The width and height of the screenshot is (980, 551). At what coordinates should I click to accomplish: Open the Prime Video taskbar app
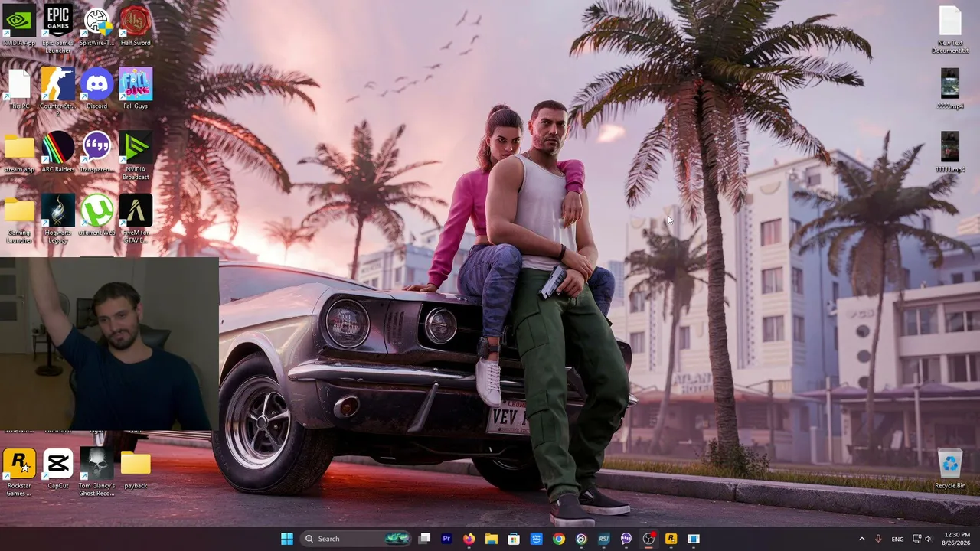536,539
